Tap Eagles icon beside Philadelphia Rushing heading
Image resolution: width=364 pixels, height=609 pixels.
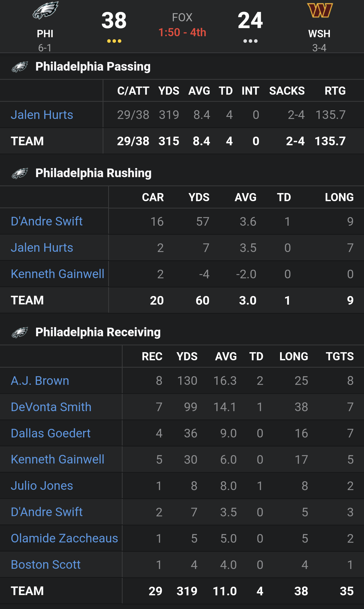pyautogui.click(x=20, y=173)
